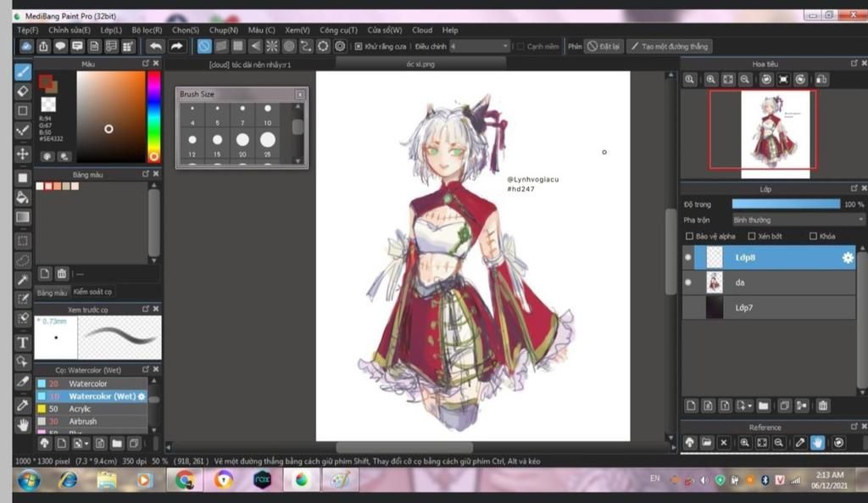Screen dimensions: 868x503
Task: Zoom in on the Navigator panel
Action: [x=711, y=80]
